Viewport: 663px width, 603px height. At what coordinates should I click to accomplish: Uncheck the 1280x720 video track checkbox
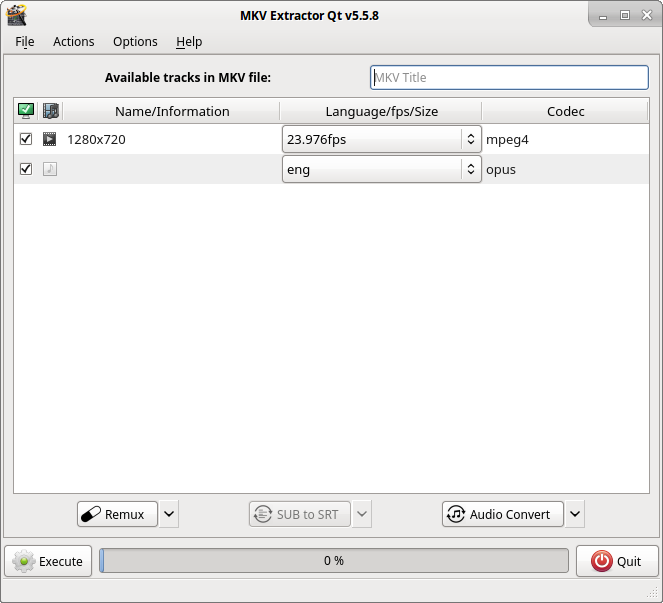coord(26,139)
